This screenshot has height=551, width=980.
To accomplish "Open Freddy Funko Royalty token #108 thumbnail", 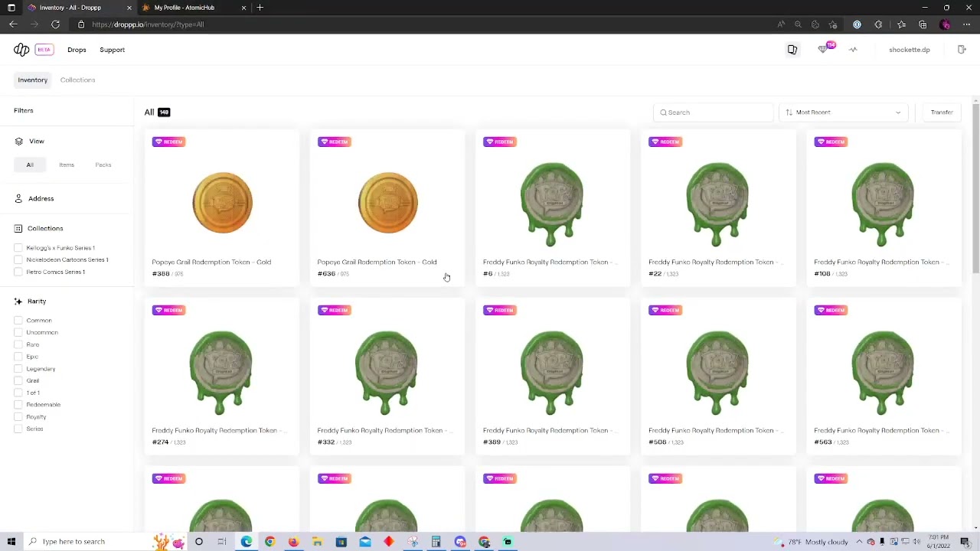I will [x=883, y=204].
